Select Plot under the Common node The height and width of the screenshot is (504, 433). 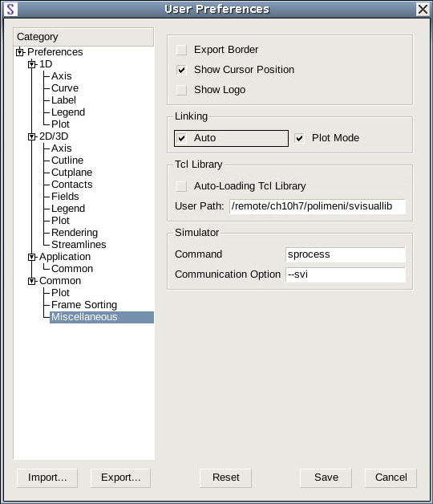pos(60,293)
